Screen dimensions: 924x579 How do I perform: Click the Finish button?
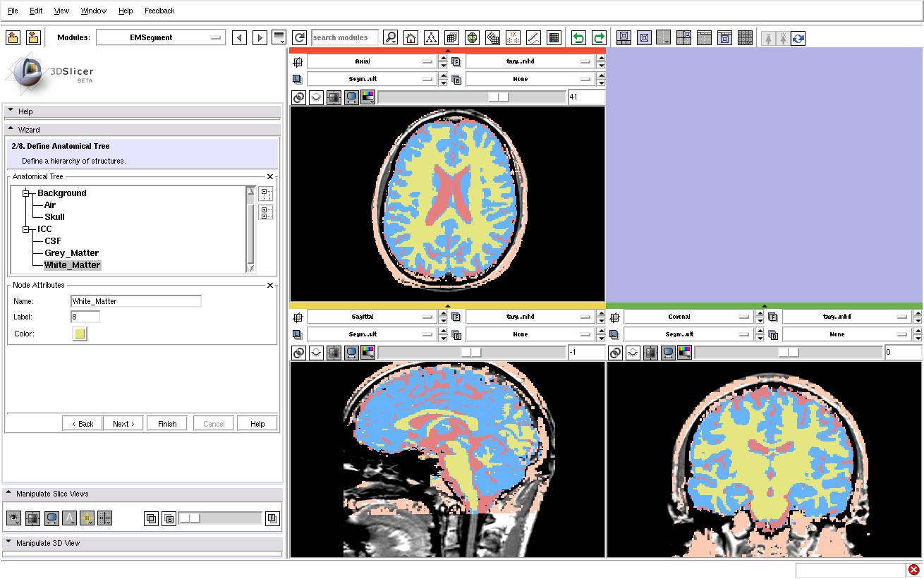pyautogui.click(x=167, y=424)
